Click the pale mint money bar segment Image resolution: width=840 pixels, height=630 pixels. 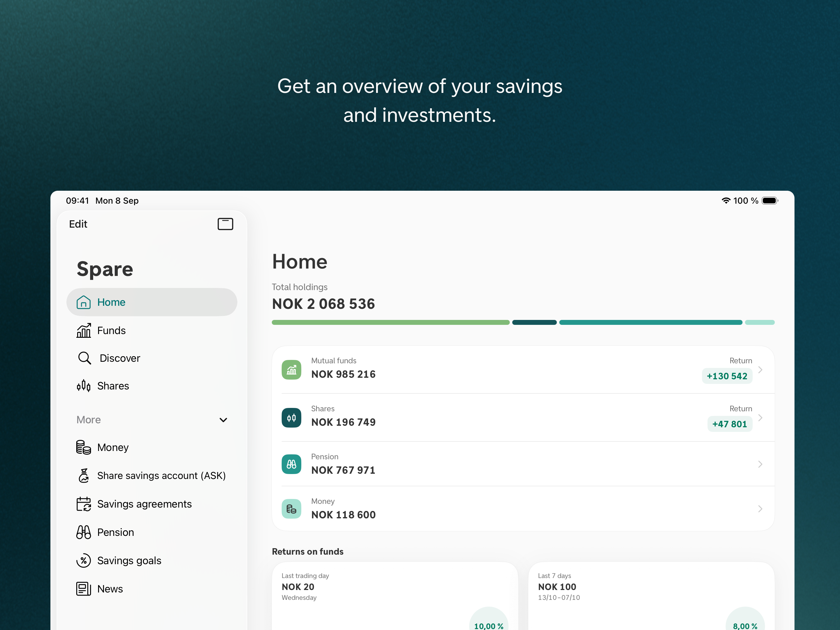click(759, 322)
